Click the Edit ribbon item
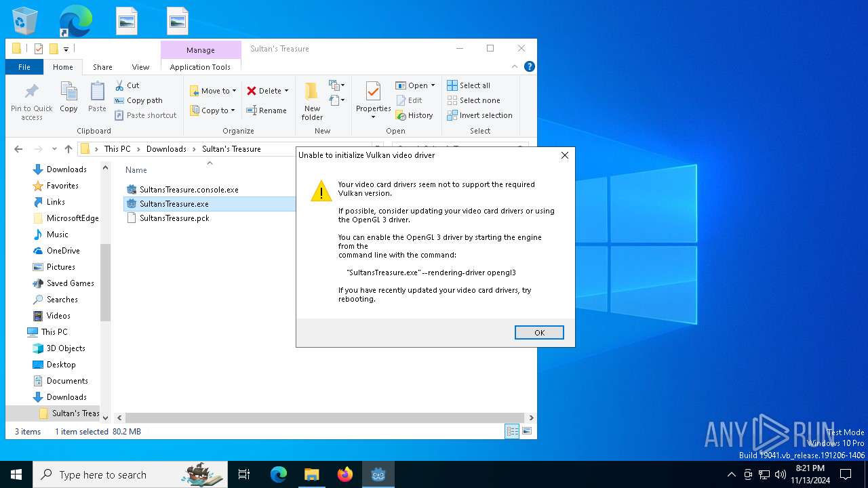 (x=410, y=100)
